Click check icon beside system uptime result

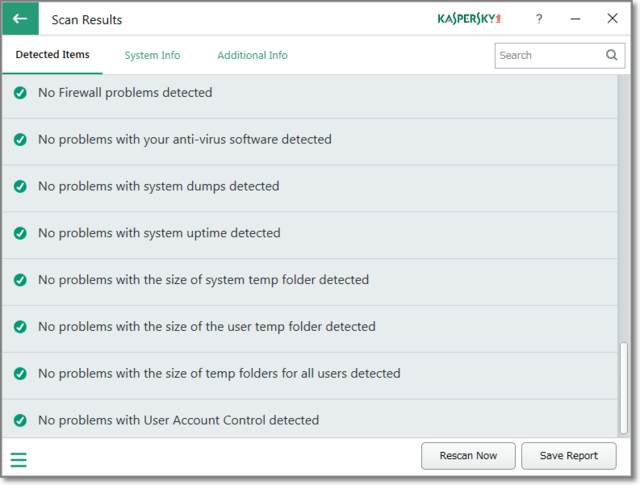tap(20, 233)
